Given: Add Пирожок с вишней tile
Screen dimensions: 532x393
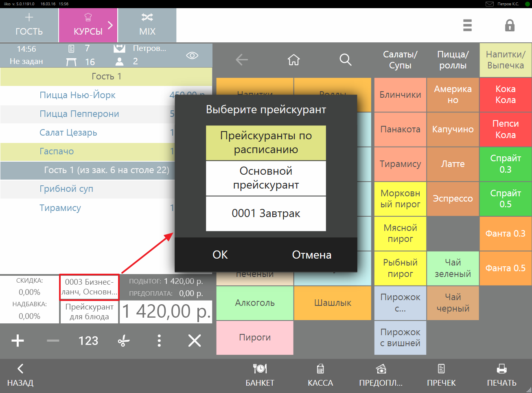Looking at the screenshot, I should tap(400, 338).
